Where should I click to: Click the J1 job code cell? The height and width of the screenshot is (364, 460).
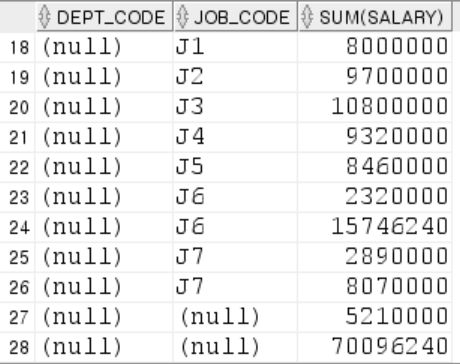click(x=235, y=47)
